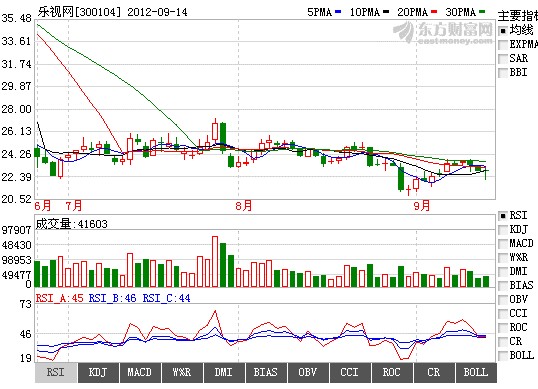Viewport: 538px width, 389px height.
Task: Click the RSI_B:46 value label
Action: pyautogui.click(x=113, y=298)
